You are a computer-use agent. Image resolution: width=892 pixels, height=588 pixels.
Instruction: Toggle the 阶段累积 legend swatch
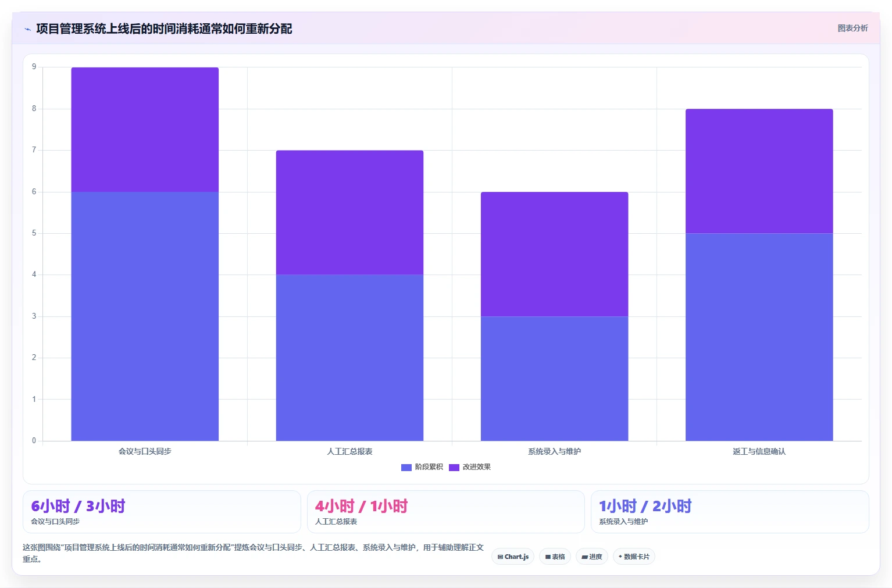pyautogui.click(x=406, y=467)
